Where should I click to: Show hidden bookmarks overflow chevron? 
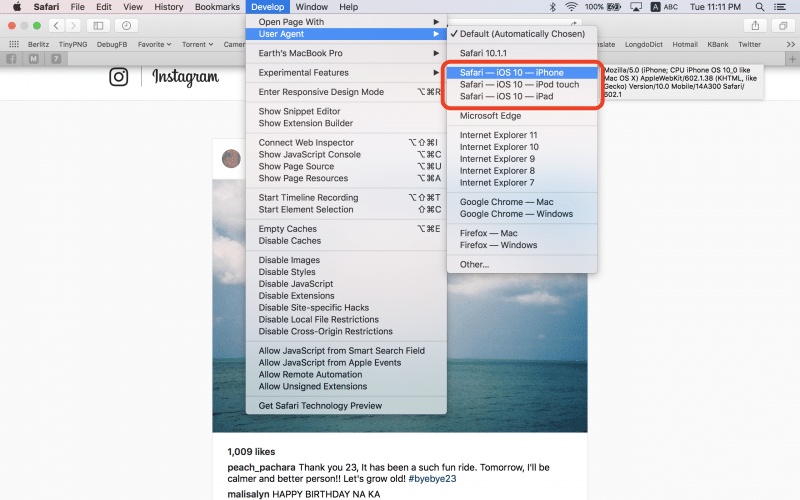pos(791,44)
